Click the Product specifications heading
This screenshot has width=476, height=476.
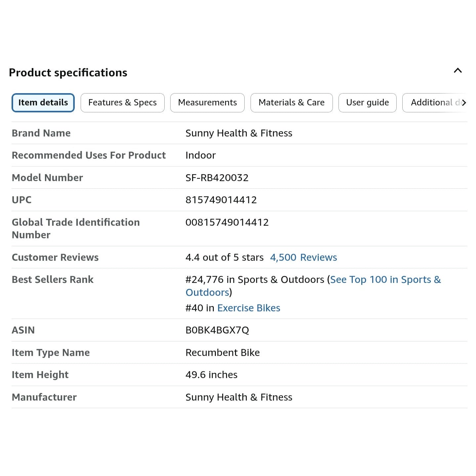[x=68, y=73]
